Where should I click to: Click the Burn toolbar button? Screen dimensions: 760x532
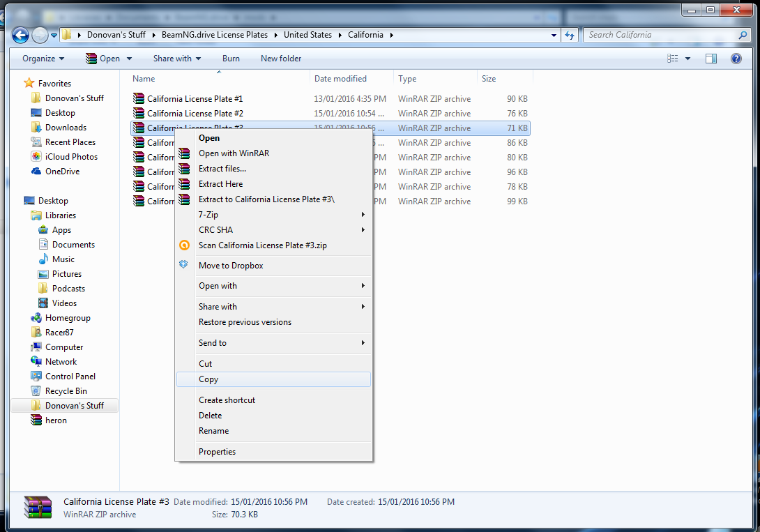231,59
